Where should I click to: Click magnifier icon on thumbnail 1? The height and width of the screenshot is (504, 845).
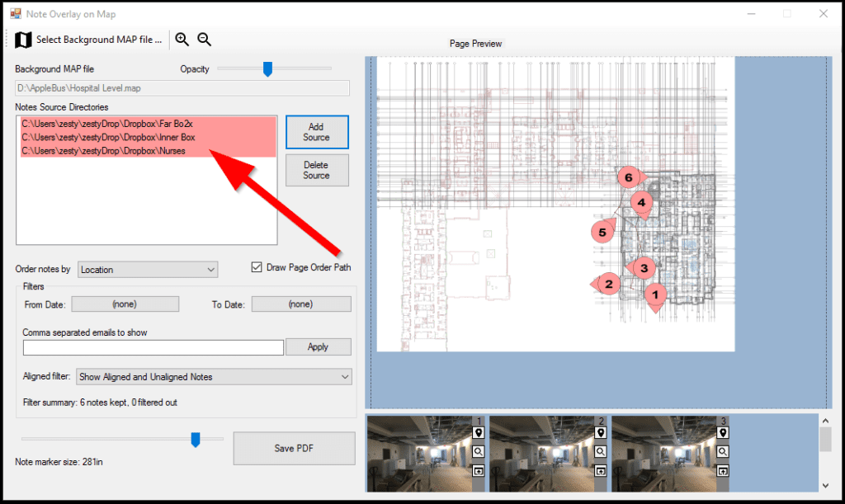point(478,451)
